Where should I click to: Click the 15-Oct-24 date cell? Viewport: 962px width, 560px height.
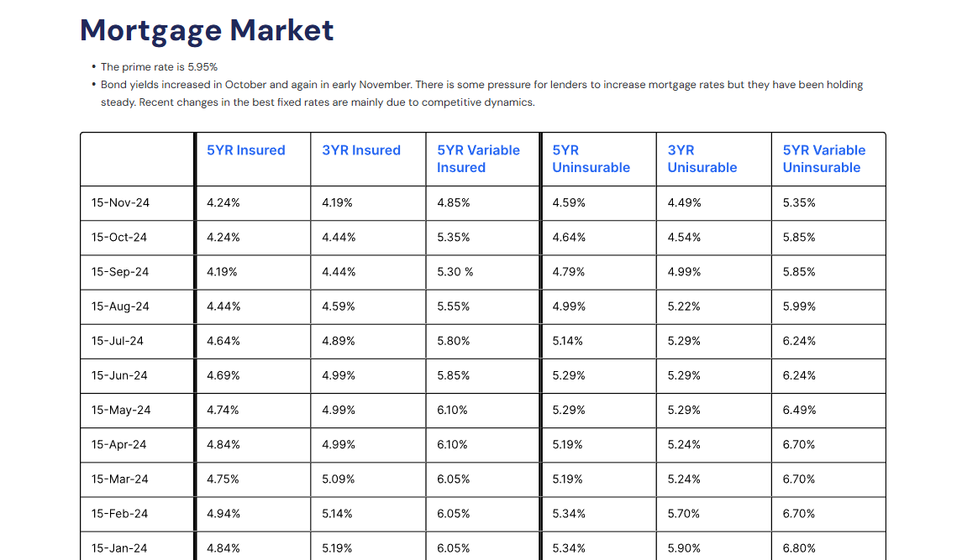click(119, 238)
